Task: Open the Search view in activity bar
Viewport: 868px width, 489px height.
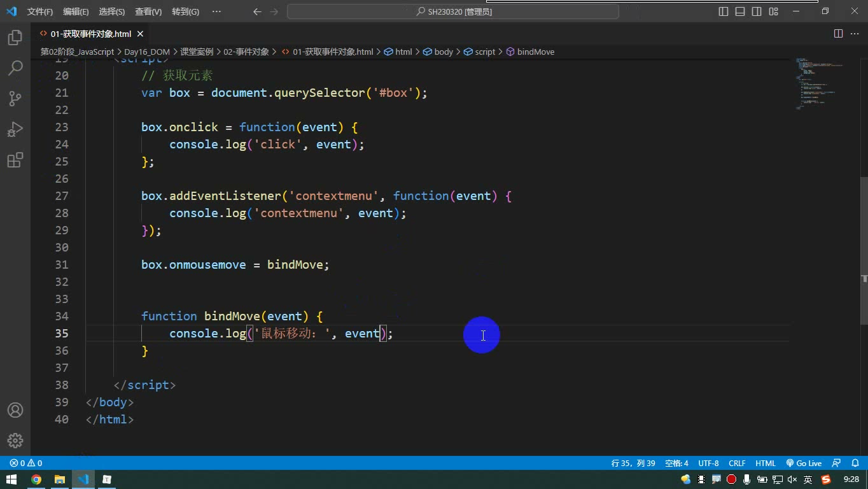Action: coord(15,67)
